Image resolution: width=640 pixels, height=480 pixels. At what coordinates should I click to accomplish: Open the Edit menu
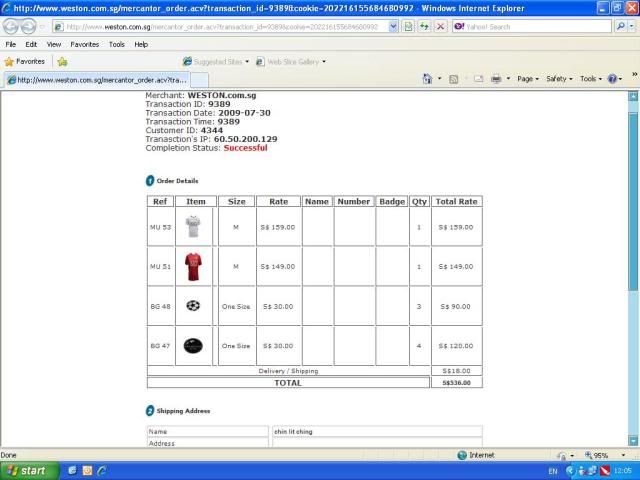coord(31,44)
